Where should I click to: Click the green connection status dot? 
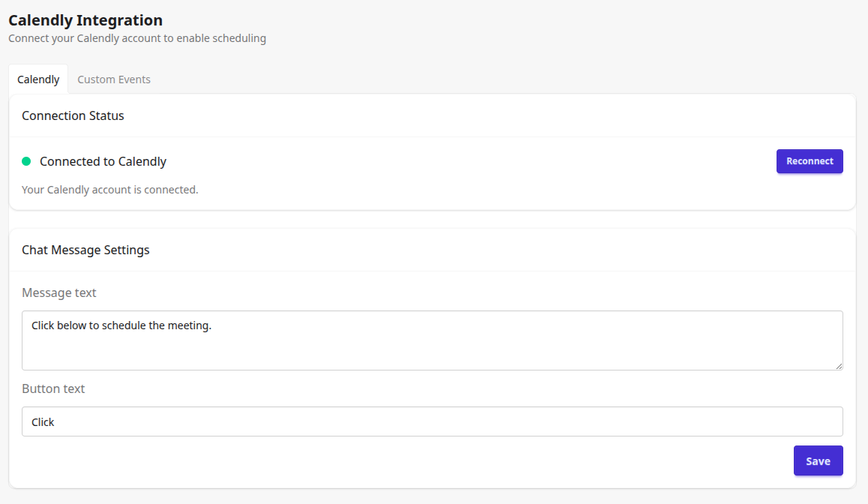[26, 161]
